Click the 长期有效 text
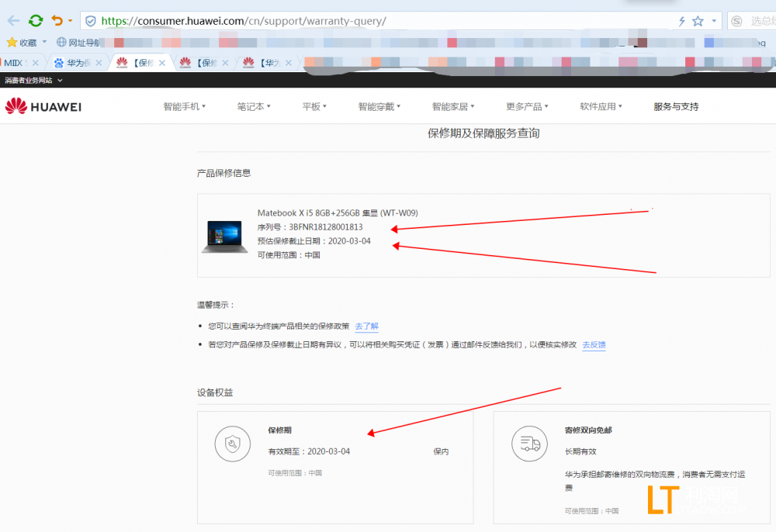This screenshot has height=532, width=776. click(x=580, y=451)
